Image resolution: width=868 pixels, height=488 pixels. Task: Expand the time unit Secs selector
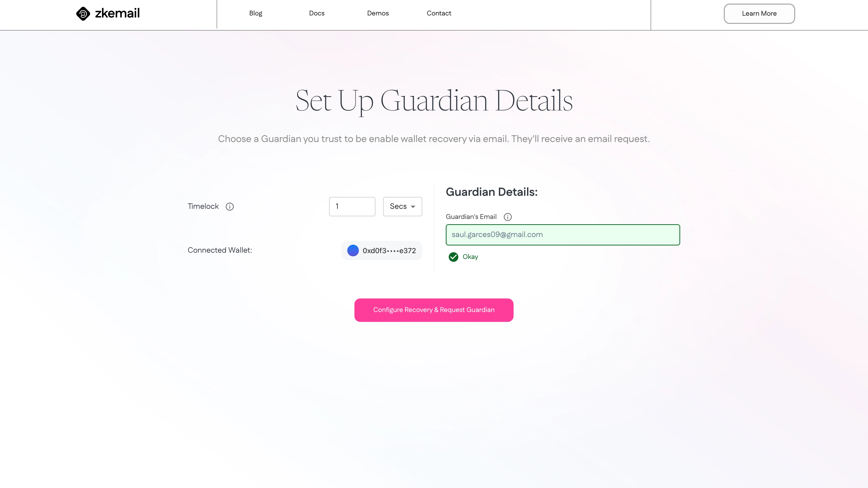point(402,206)
